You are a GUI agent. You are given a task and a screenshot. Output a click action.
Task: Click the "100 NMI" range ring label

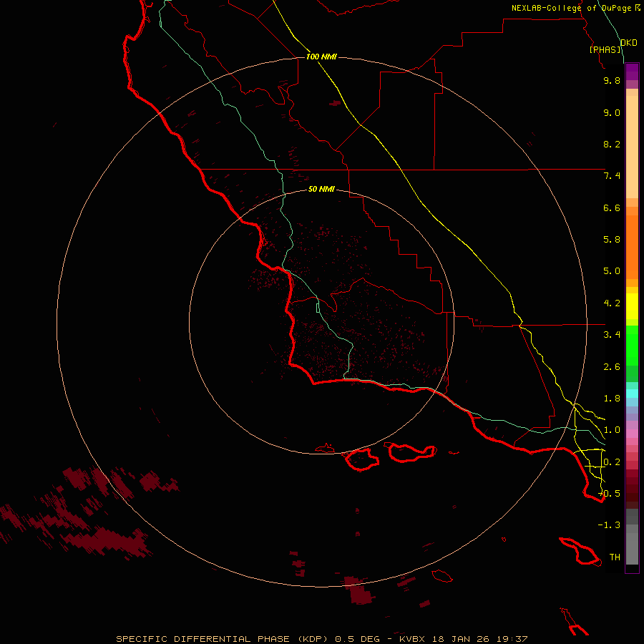321,57
